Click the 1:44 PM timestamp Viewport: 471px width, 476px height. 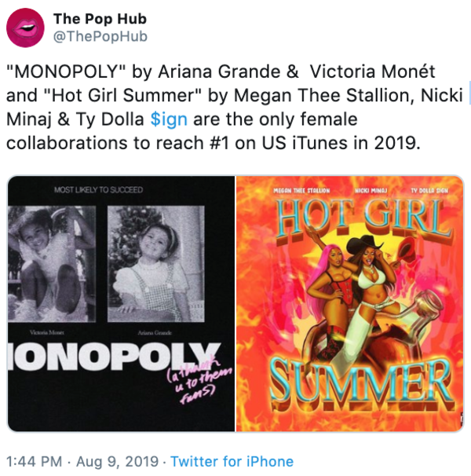point(34,461)
